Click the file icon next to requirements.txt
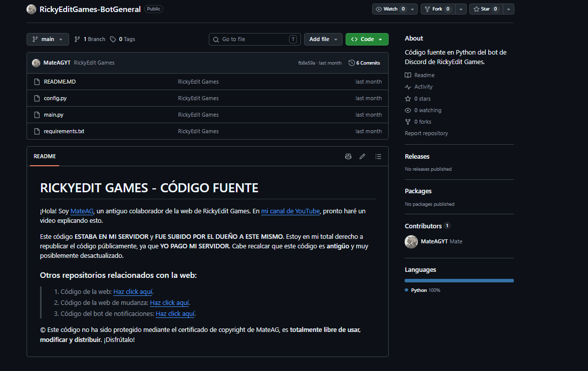The width and height of the screenshot is (588, 371). [37, 131]
